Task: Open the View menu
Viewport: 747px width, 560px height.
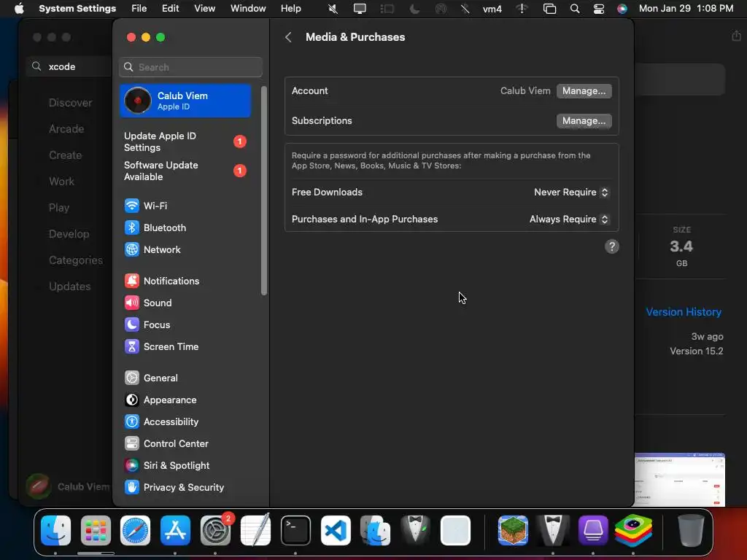Action: click(204, 9)
